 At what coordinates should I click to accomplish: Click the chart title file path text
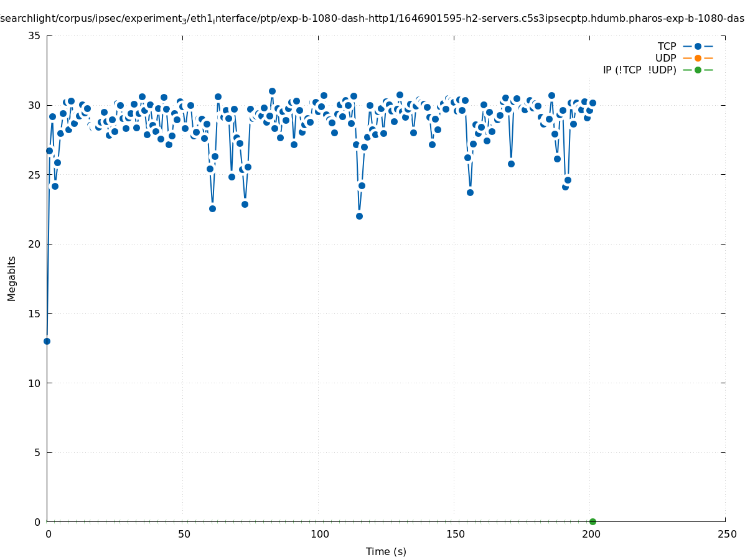372,19
